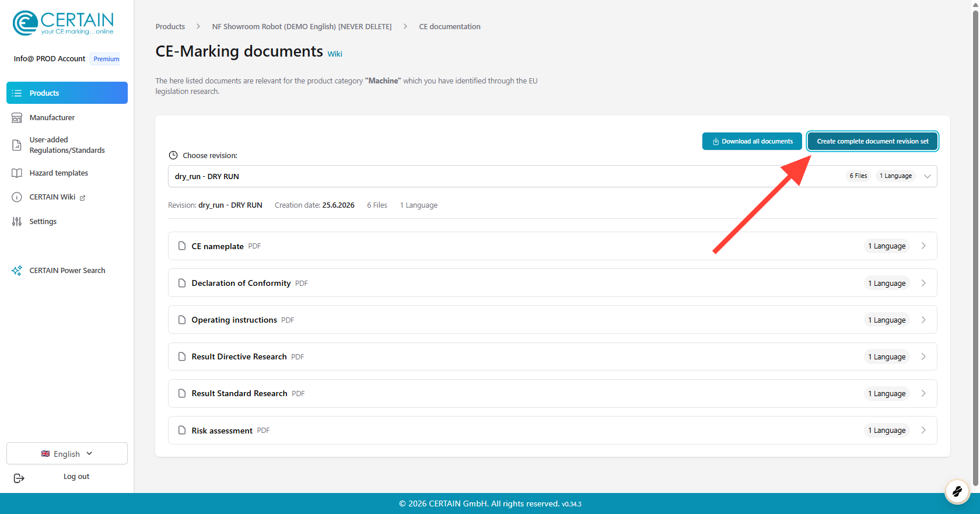The width and height of the screenshot is (980, 514).
Task: Click 'Creation date: 25.6.2026' text
Action: (314, 205)
